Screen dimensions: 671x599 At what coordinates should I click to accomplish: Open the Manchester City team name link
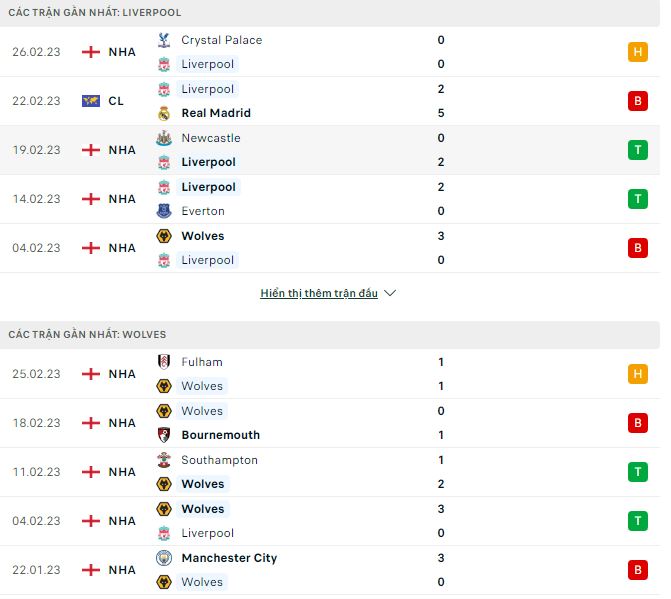[229, 558]
